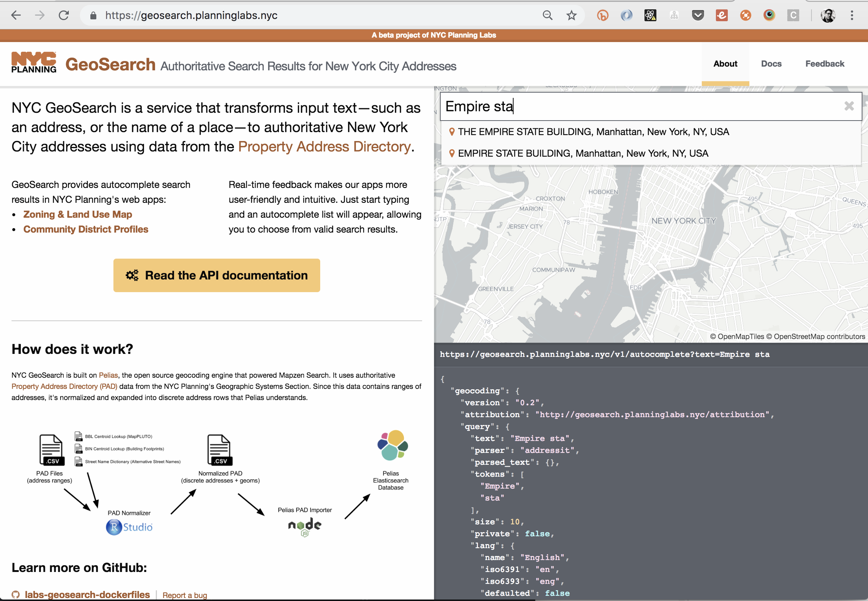Click the BBL Centroid Lookup (MapPLUTO) item
868x601 pixels.
[114, 437]
